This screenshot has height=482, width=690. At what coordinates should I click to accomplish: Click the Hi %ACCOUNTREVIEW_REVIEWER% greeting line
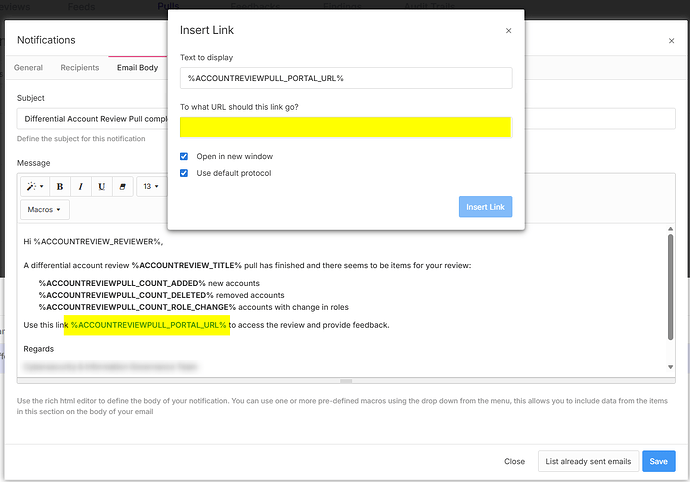93,241
